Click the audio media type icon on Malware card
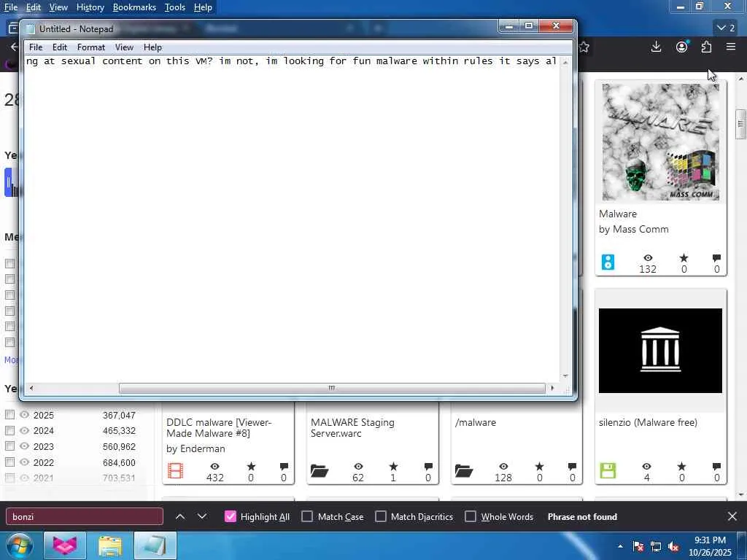The width and height of the screenshot is (747, 560). (x=608, y=262)
